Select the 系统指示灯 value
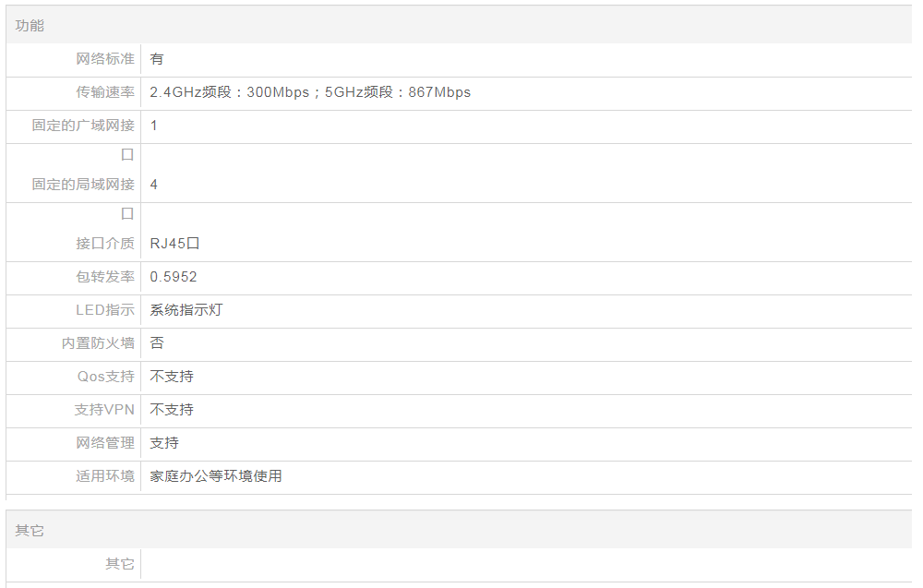Image resolution: width=923 pixels, height=588 pixels. click(x=186, y=310)
